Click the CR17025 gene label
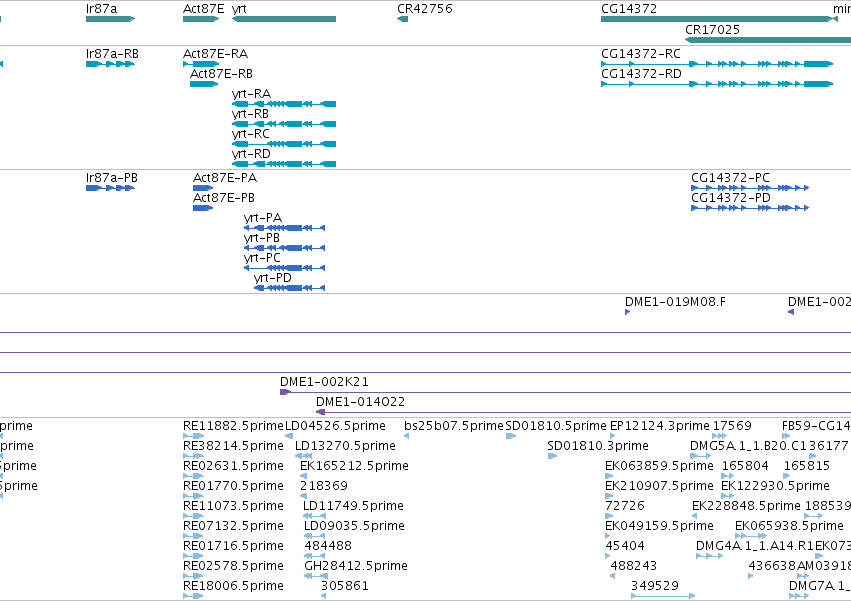 coord(713,29)
